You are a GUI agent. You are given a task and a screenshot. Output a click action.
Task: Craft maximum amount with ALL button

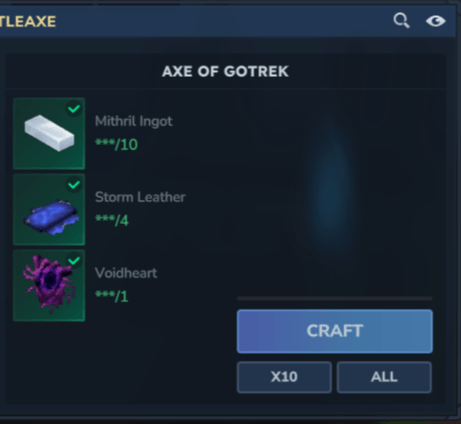click(384, 377)
